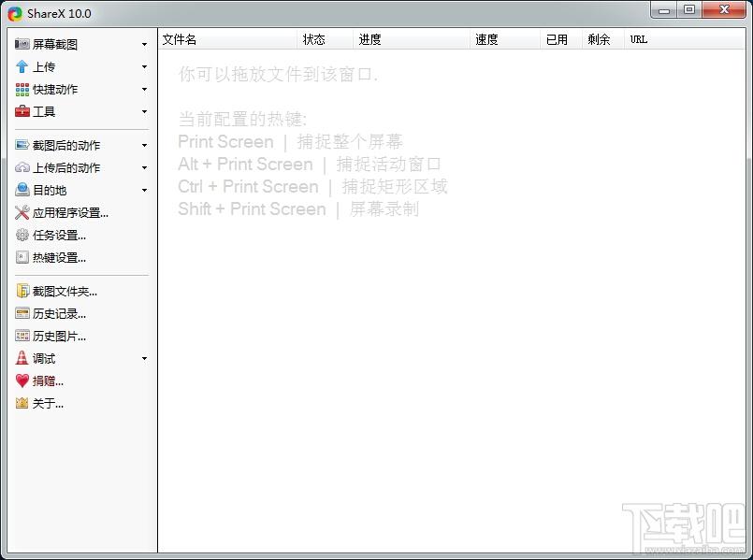753x560 pixels.
Task: Open 应用程序设置... settings
Action: point(70,213)
